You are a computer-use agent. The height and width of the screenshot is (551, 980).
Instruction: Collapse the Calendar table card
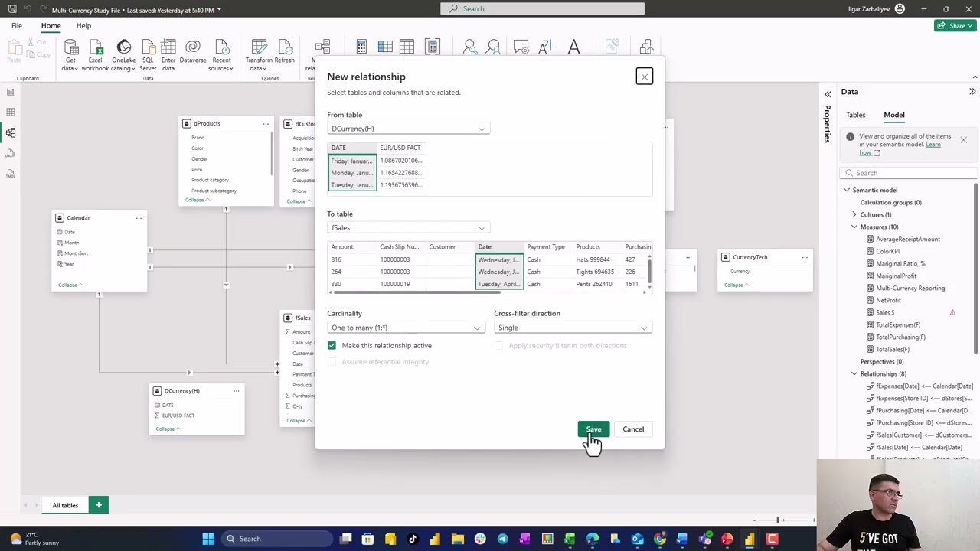pyautogui.click(x=70, y=285)
